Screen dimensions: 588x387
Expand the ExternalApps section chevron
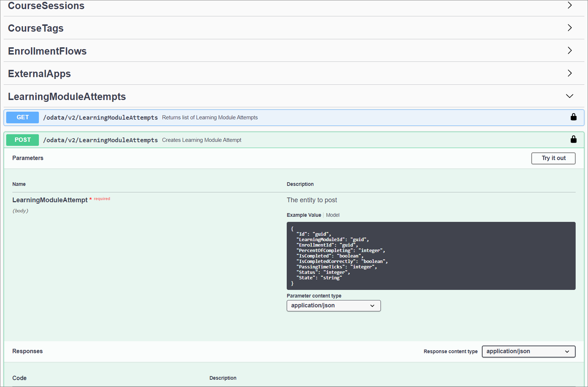[569, 73]
